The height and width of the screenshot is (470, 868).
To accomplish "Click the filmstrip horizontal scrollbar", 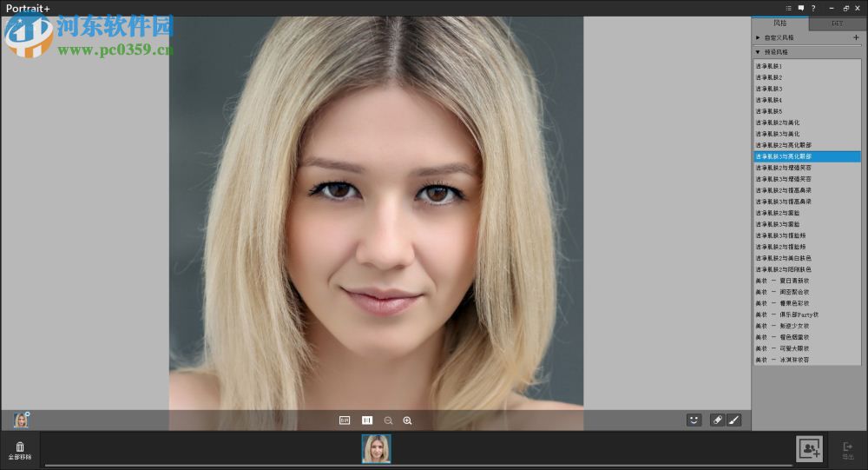I will (x=418, y=466).
